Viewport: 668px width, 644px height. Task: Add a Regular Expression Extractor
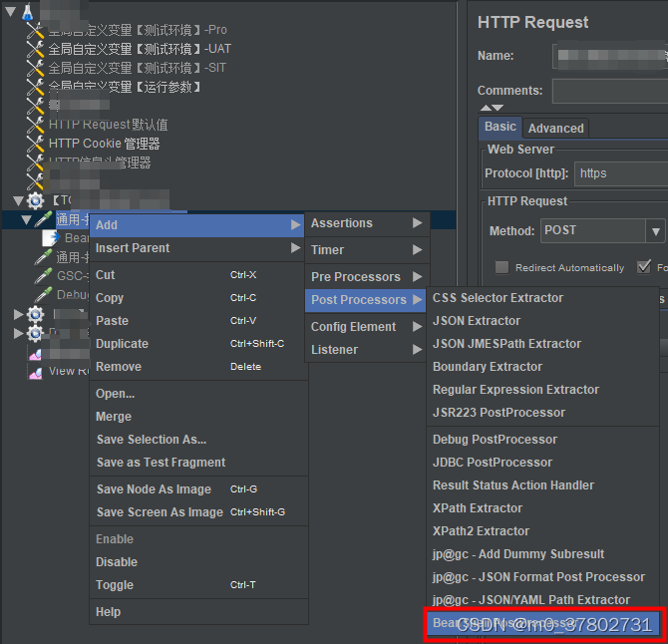point(542,390)
